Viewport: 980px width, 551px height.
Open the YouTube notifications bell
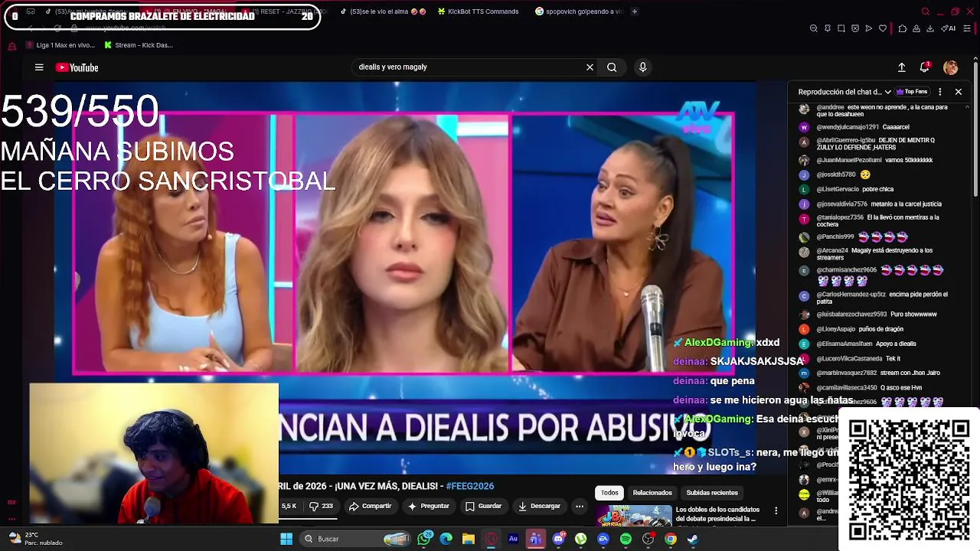point(925,67)
